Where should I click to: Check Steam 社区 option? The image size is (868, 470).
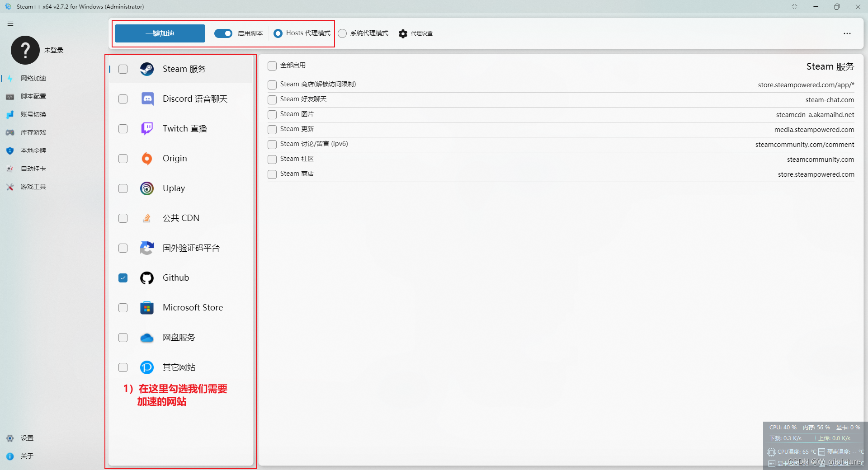272,160
